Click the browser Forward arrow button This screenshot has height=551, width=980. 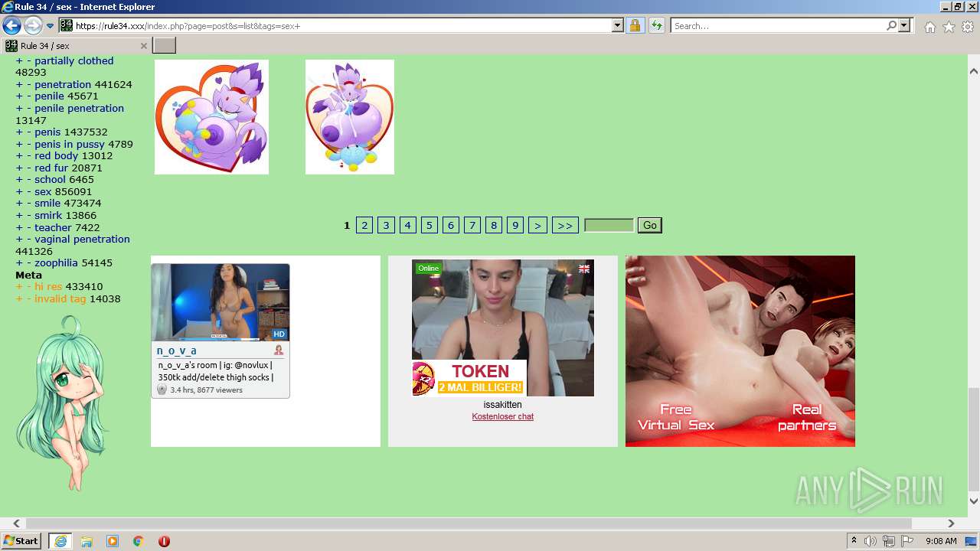[x=33, y=26]
